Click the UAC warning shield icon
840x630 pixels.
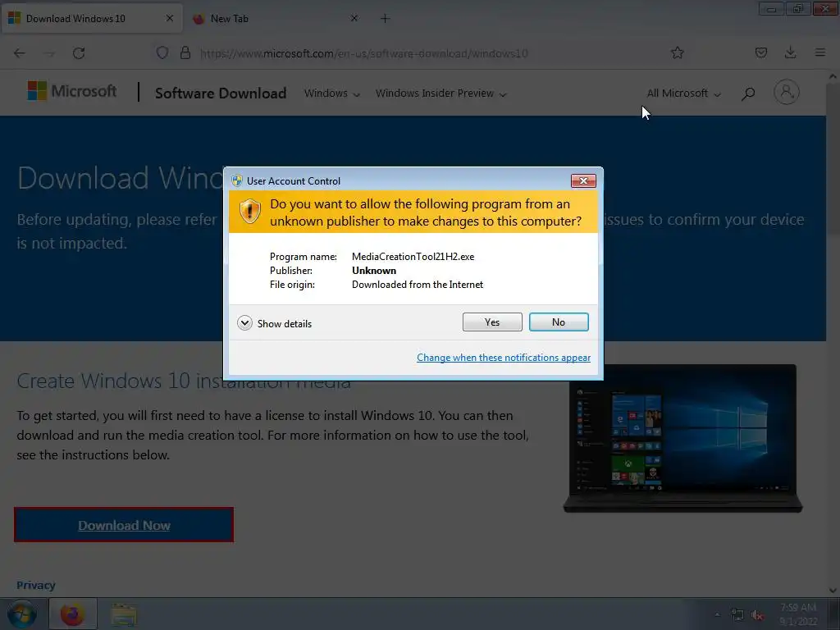249,212
